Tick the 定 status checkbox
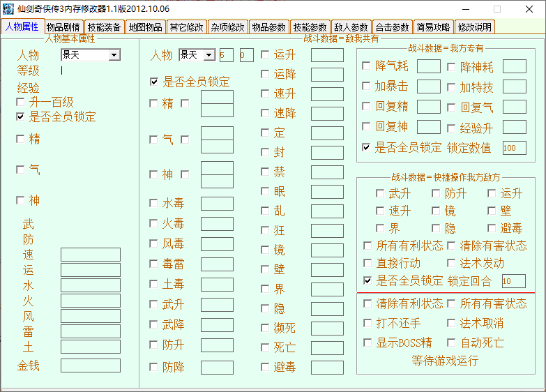546x392 pixels. click(265, 133)
